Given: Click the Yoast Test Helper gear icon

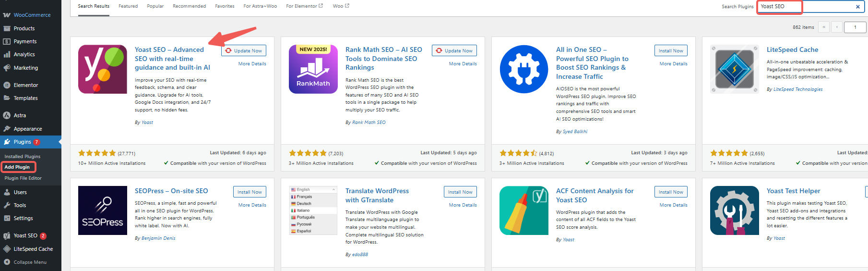Looking at the screenshot, I should (x=735, y=210).
